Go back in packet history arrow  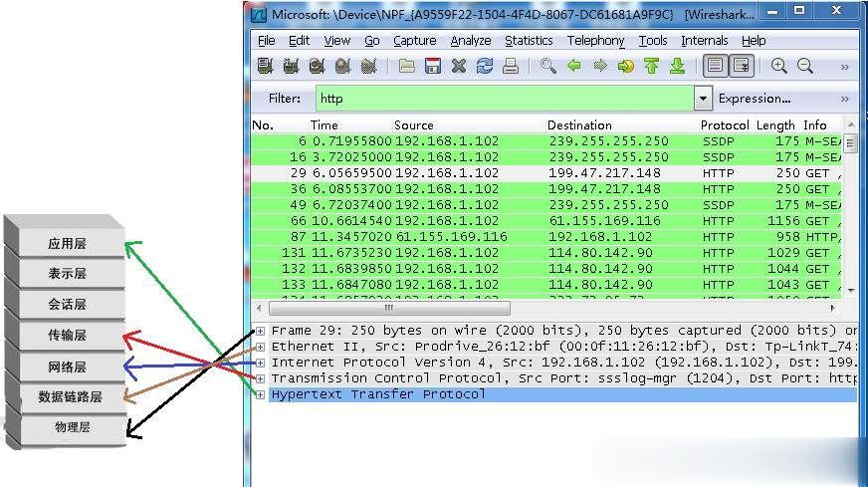[574, 66]
